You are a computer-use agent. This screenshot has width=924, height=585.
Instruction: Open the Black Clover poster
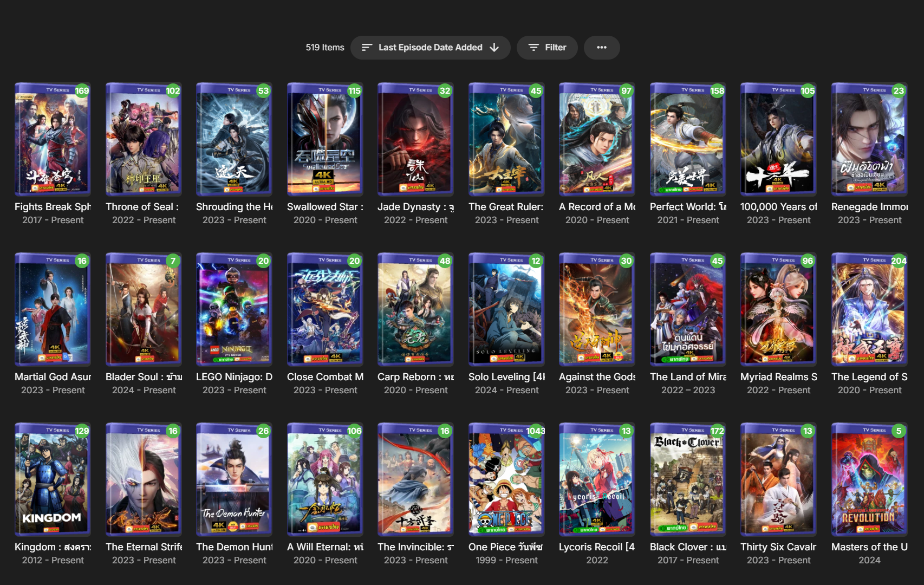(688, 479)
